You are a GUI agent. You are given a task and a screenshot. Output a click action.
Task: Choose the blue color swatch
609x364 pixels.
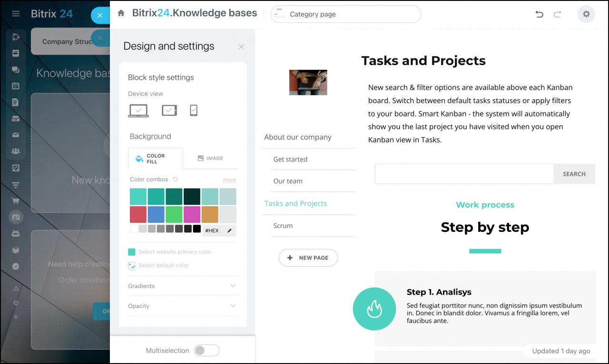(x=156, y=214)
